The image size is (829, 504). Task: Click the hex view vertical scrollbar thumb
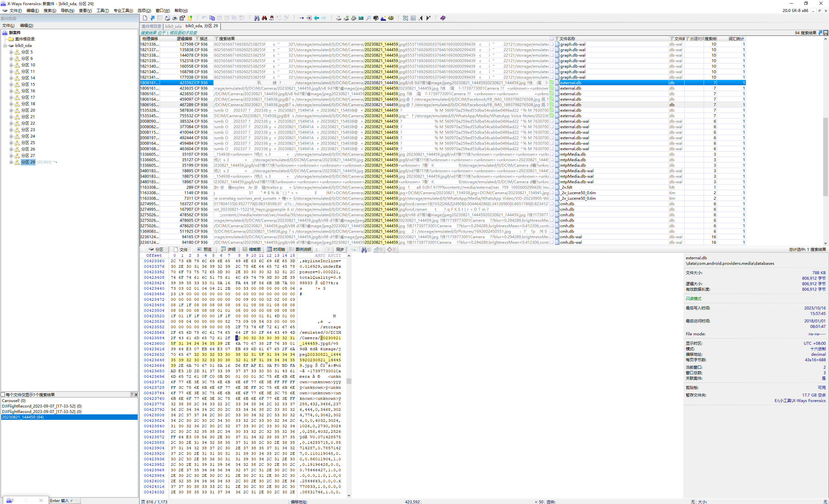[x=349, y=381]
